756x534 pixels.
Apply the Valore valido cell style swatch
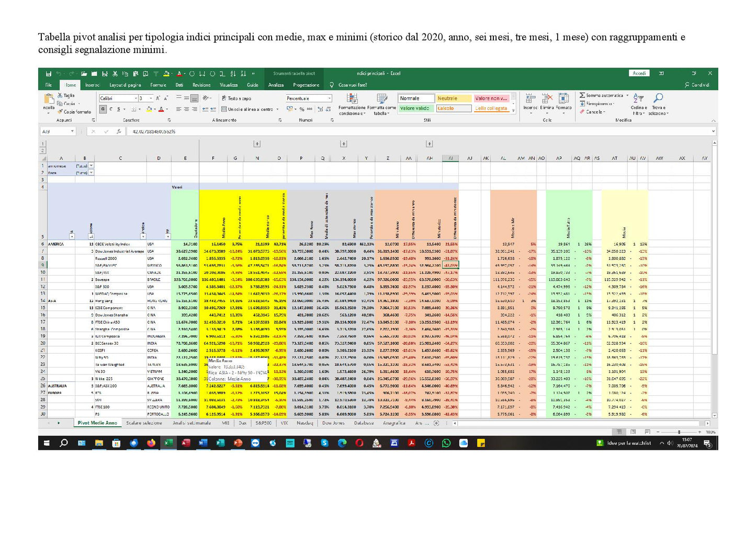(x=416, y=108)
